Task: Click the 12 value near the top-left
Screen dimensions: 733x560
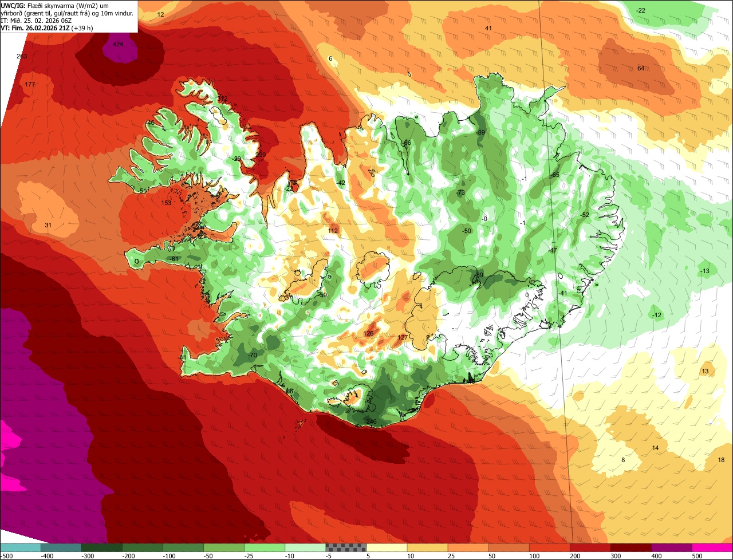Action: pyautogui.click(x=160, y=14)
